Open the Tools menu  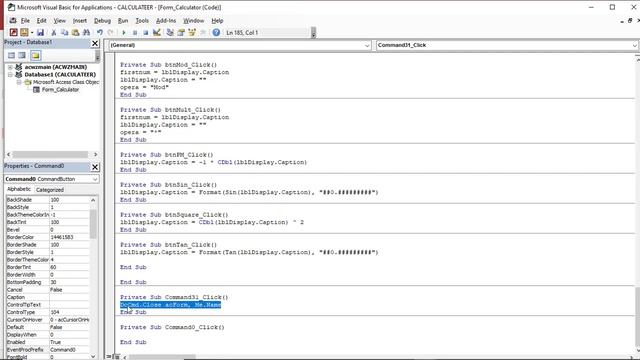point(142,20)
